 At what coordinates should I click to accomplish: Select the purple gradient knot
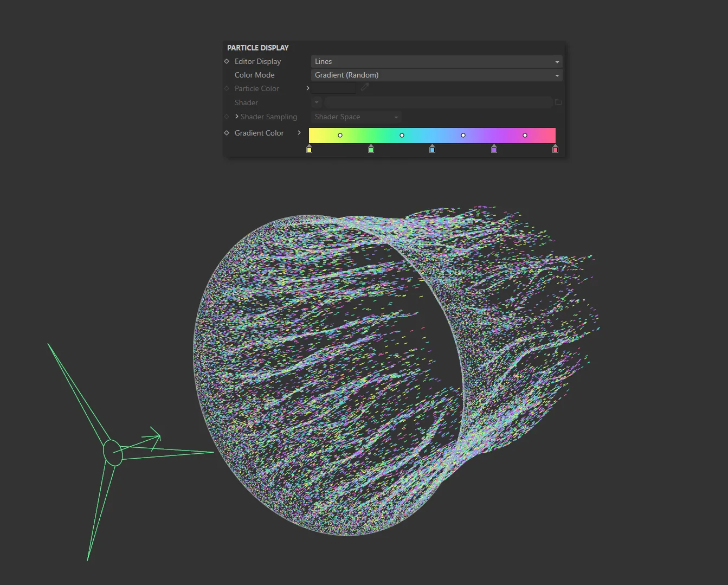[494, 149]
